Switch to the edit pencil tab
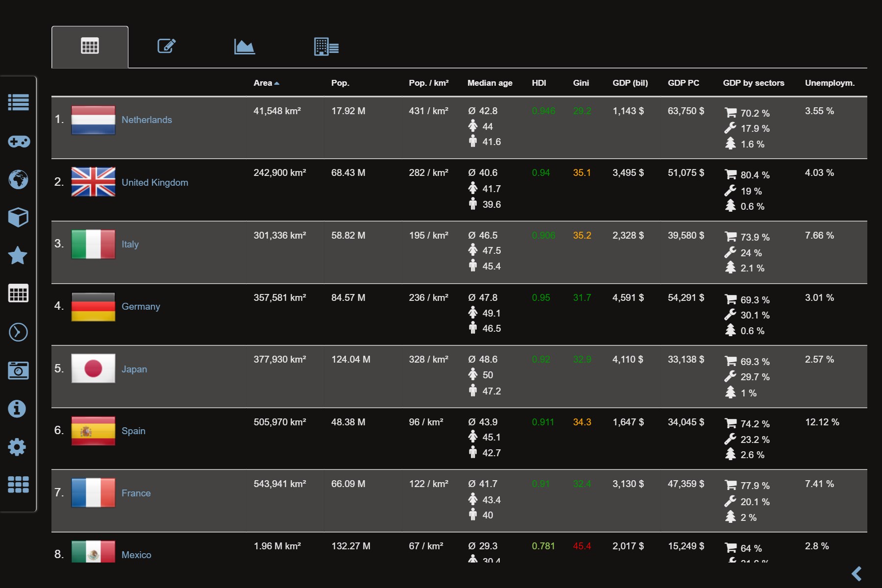This screenshot has height=588, width=882. pos(167,46)
